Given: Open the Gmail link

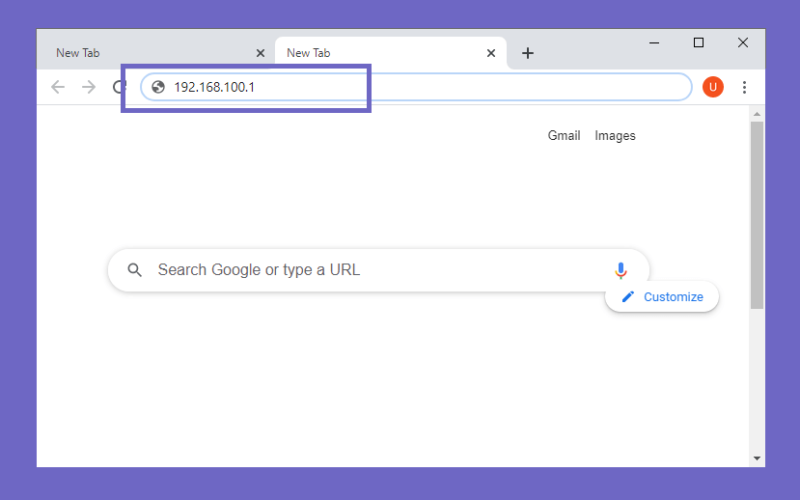Looking at the screenshot, I should pos(564,136).
